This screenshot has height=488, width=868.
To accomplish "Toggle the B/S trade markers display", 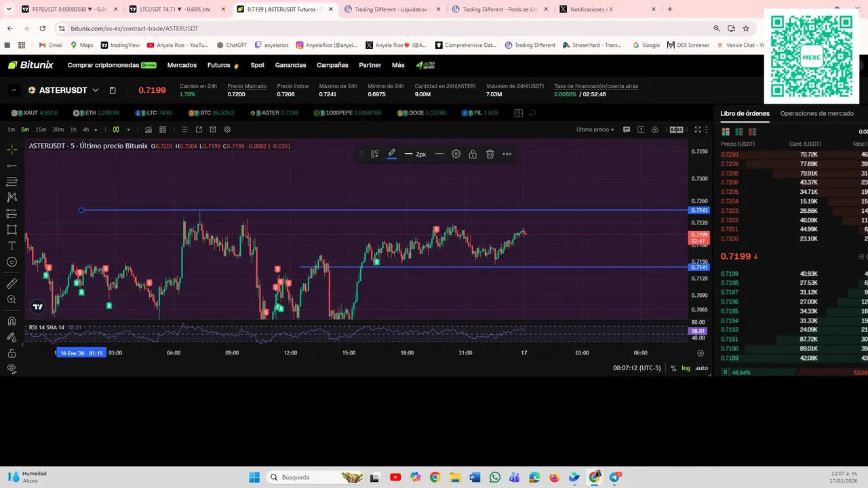I will pyautogui.click(x=676, y=129).
